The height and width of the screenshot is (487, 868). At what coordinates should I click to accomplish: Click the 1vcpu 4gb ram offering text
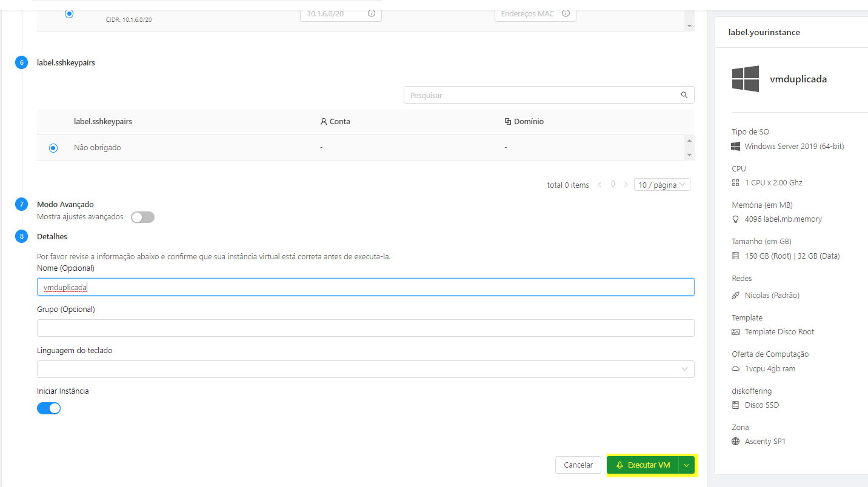(770, 368)
